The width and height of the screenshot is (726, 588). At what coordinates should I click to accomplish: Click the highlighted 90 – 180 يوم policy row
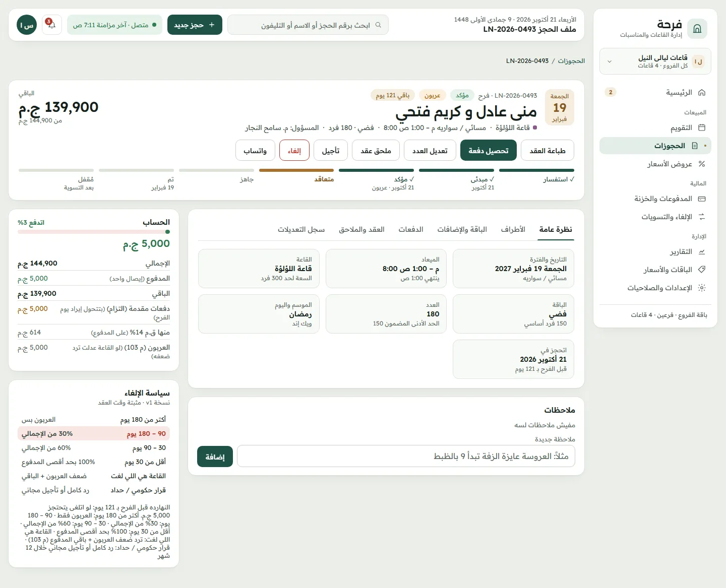coord(94,434)
